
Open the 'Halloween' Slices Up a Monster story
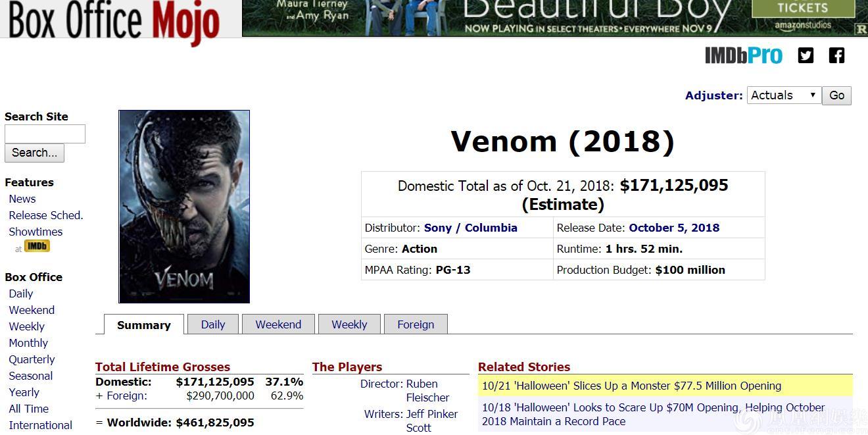[x=631, y=386]
